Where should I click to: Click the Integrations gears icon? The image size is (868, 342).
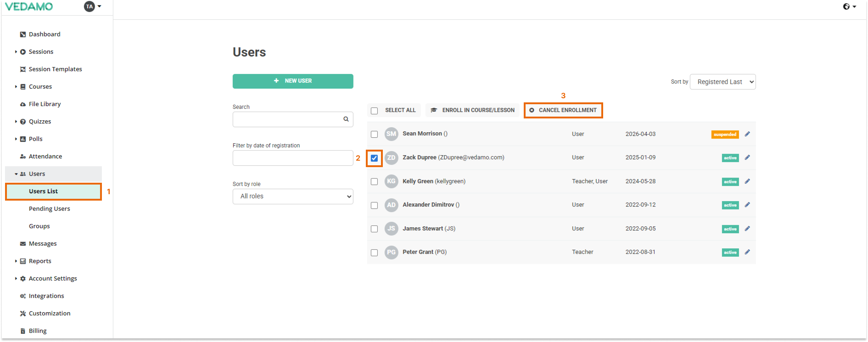tap(23, 296)
